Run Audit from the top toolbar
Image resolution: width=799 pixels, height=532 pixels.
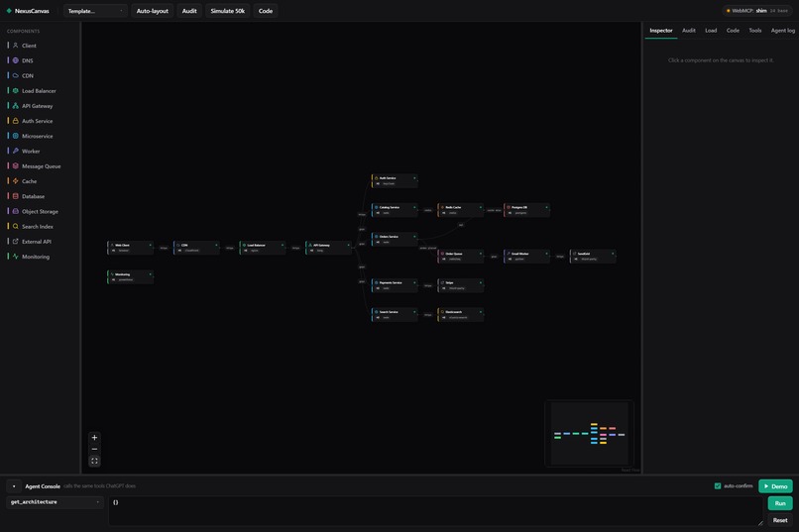point(189,11)
